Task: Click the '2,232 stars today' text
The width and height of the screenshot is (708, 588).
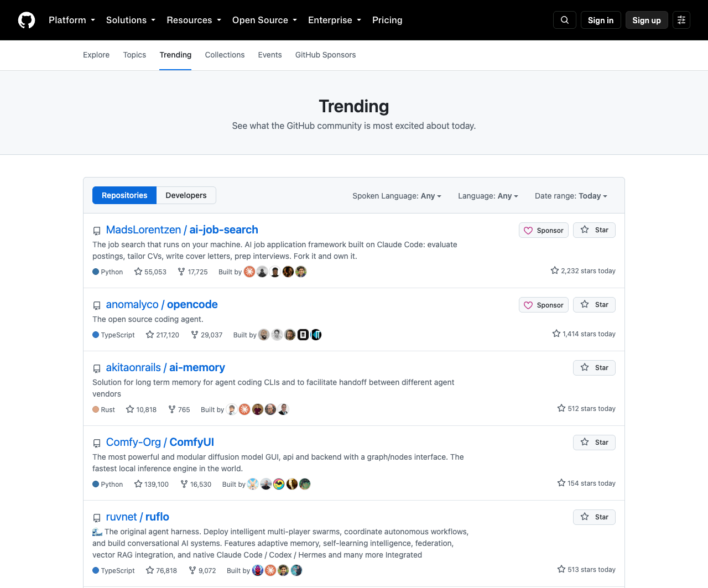Action: [x=583, y=271]
